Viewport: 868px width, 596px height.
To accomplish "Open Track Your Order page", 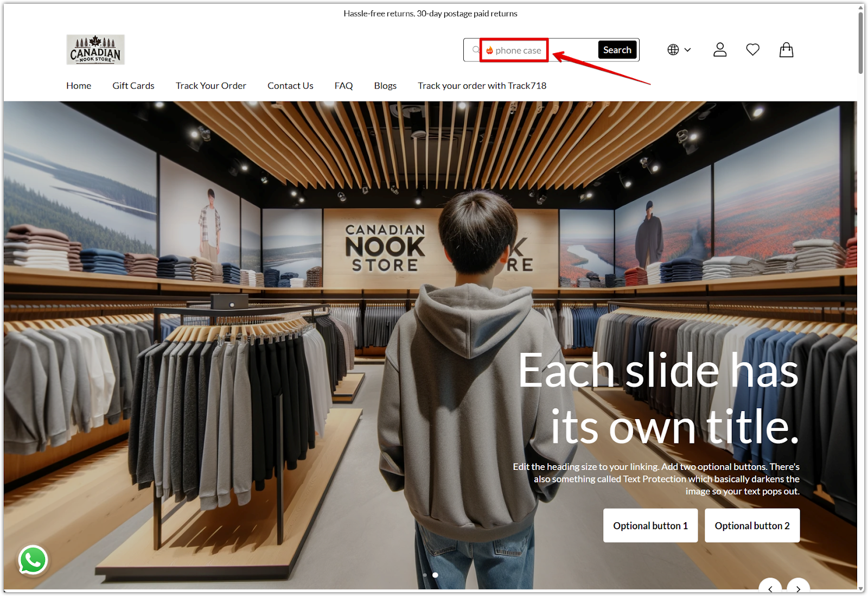I will pyautogui.click(x=211, y=86).
